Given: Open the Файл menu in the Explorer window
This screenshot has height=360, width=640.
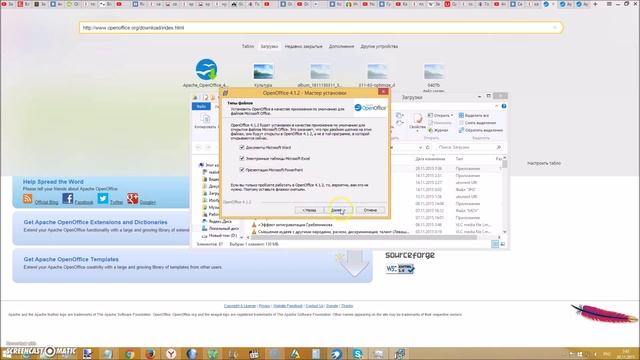Looking at the screenshot, I should tap(201, 107).
